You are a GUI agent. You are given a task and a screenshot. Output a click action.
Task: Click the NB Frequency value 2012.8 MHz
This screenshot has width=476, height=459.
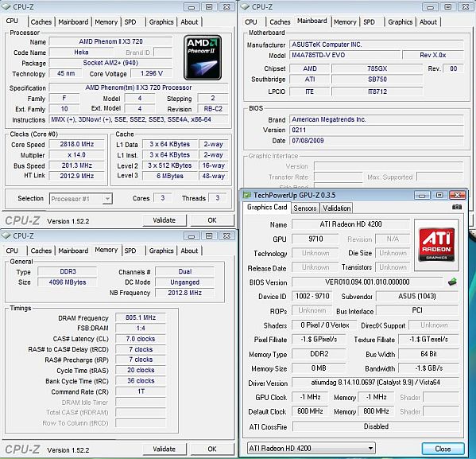pyautogui.click(x=184, y=293)
